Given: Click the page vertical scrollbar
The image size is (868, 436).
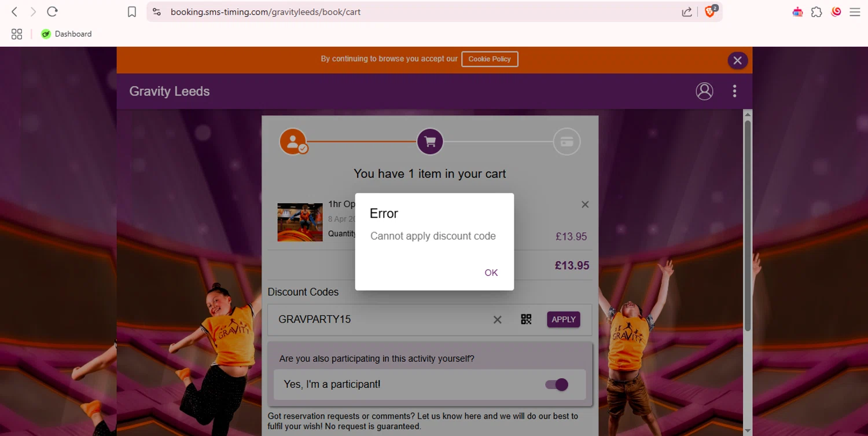Looking at the screenshot, I should point(748,226).
